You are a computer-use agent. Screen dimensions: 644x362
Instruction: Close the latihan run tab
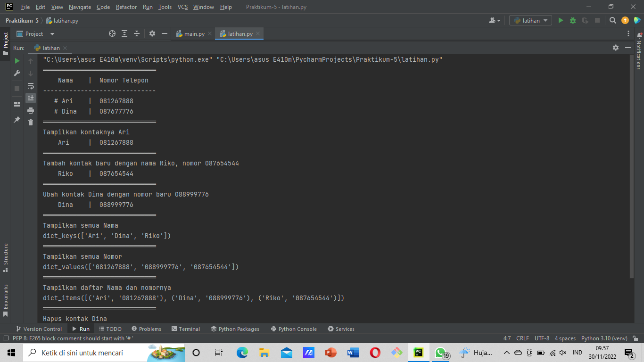coord(65,48)
